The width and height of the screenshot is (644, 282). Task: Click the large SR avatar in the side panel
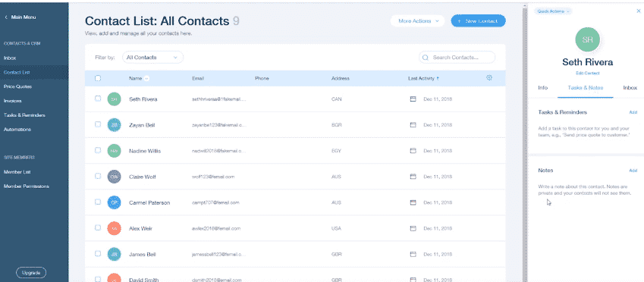point(587,39)
